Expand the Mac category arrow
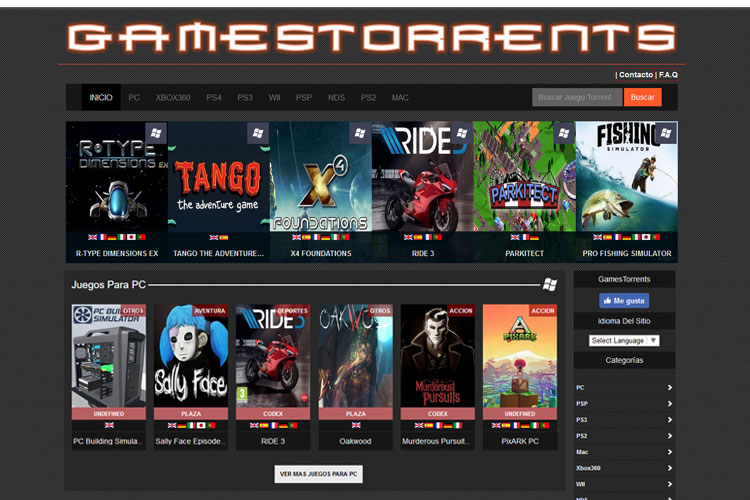 (x=670, y=452)
